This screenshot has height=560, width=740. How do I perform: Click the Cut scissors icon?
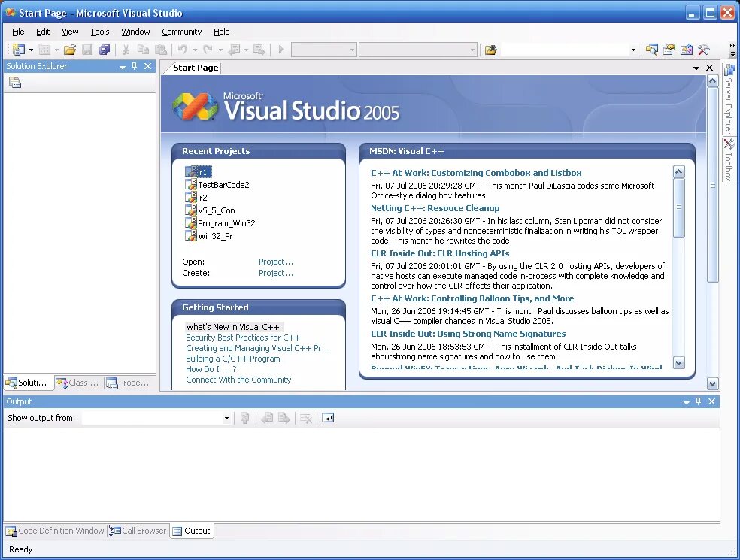tap(126, 50)
